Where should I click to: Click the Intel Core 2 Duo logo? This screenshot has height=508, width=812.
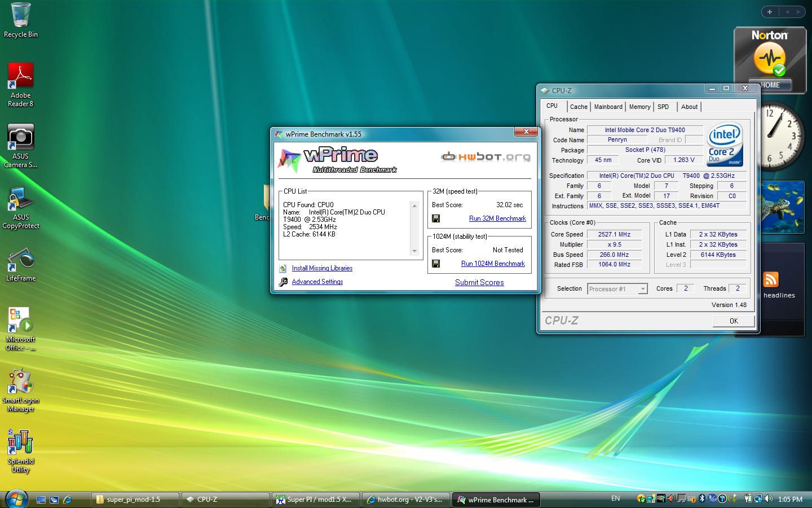(x=725, y=144)
